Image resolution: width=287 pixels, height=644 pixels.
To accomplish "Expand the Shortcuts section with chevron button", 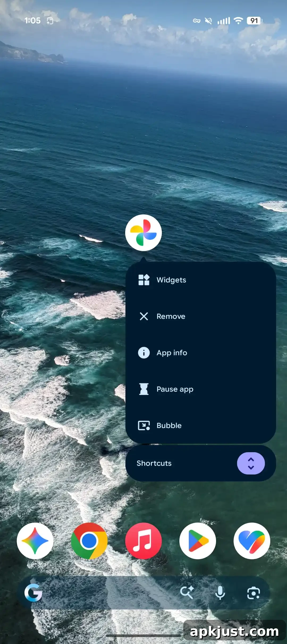I will (x=251, y=463).
